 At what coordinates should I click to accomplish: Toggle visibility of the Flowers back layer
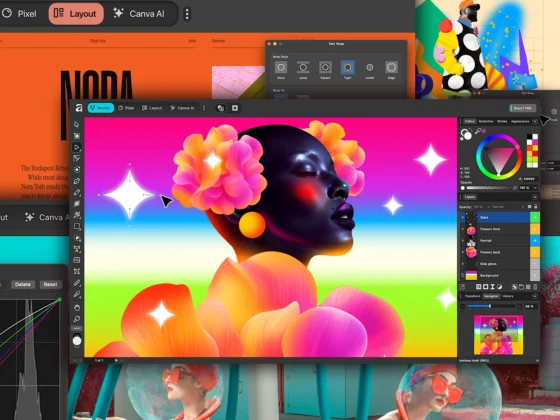535,252
